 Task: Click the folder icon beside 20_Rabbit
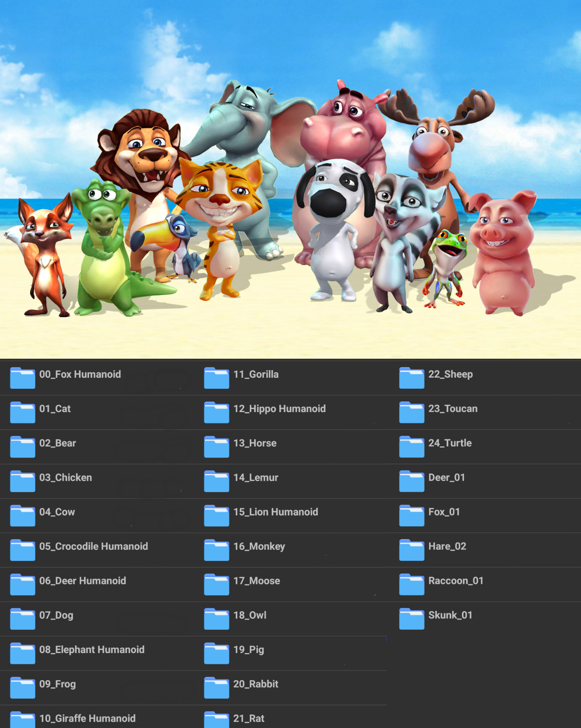[217, 687]
